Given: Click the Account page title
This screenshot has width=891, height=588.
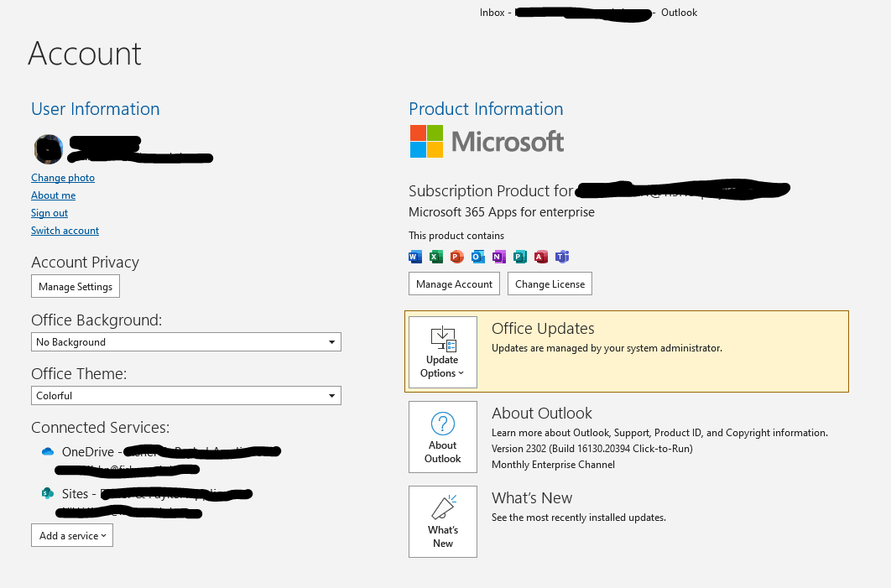Looking at the screenshot, I should tap(84, 54).
